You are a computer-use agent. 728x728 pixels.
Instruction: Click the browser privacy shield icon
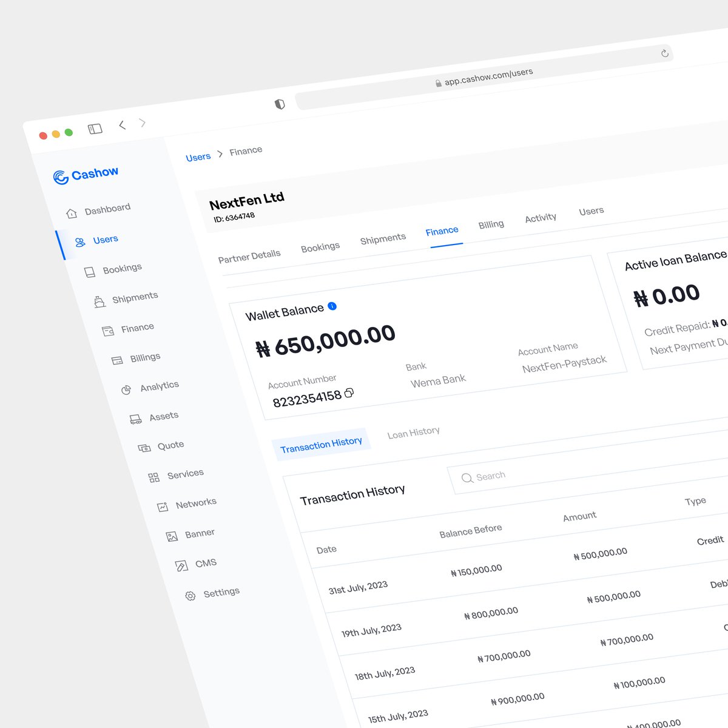(x=280, y=104)
